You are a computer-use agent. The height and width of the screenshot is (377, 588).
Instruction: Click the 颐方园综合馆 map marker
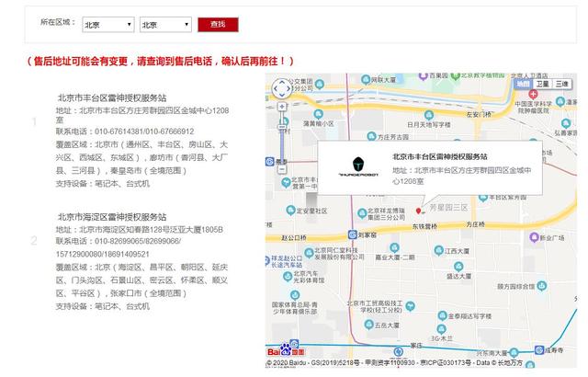(x=541, y=286)
